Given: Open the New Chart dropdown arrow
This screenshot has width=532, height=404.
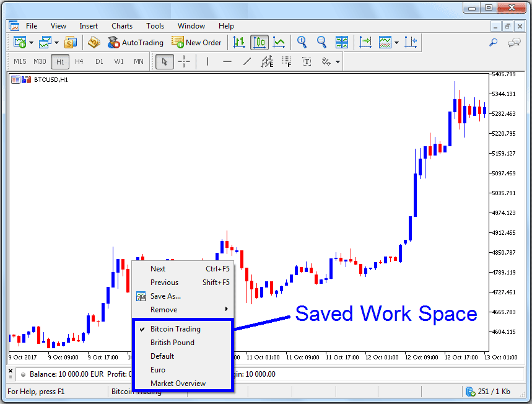Looking at the screenshot, I should [31, 42].
